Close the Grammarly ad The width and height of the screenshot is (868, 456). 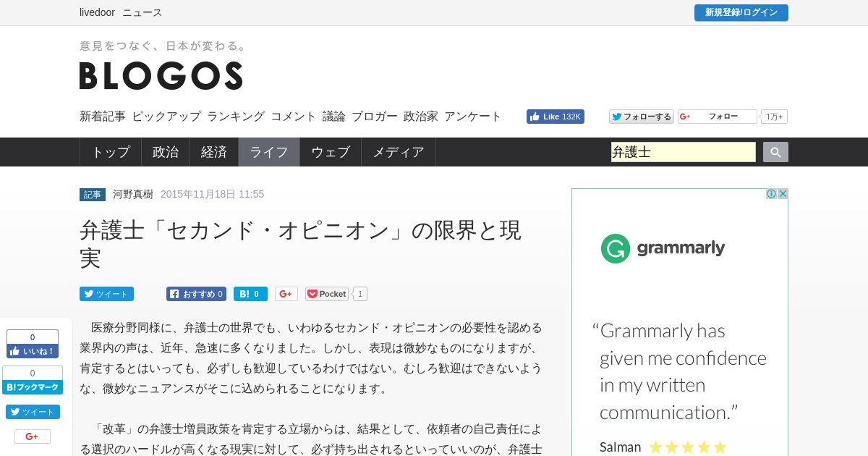click(783, 194)
